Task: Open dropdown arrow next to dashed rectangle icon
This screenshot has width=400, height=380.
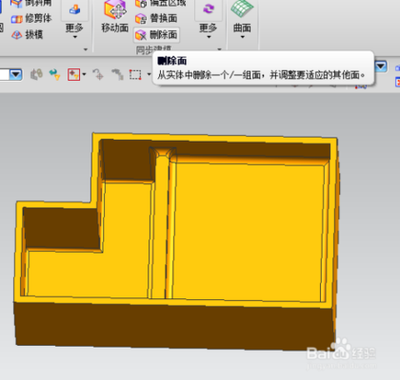Action: (149, 74)
